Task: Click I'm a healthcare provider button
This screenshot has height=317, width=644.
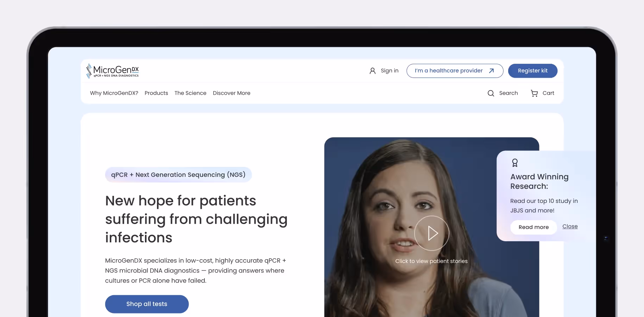Action: pyautogui.click(x=455, y=71)
